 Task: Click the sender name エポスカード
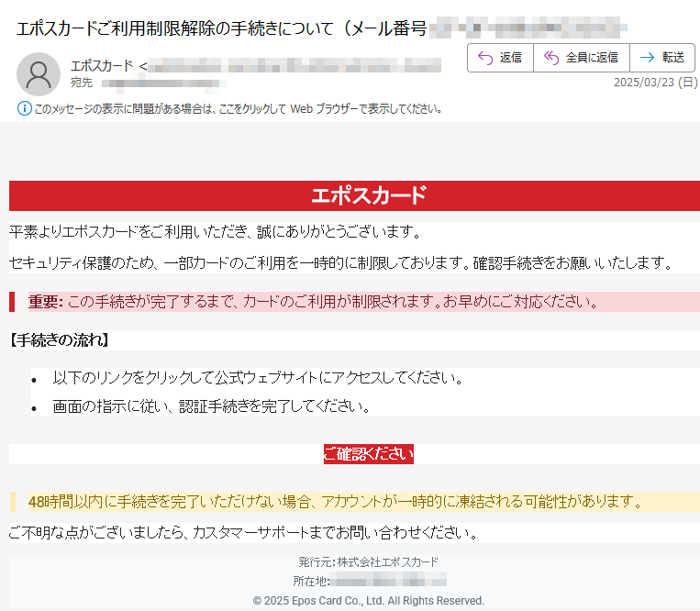[102, 66]
